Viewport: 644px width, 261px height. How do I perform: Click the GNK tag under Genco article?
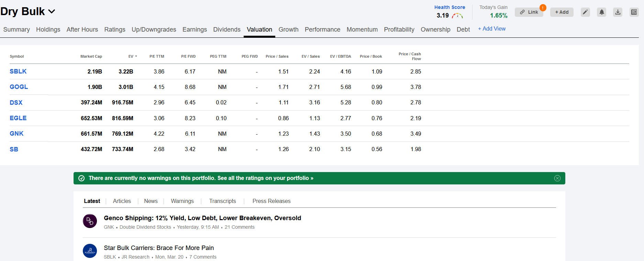[109, 227]
